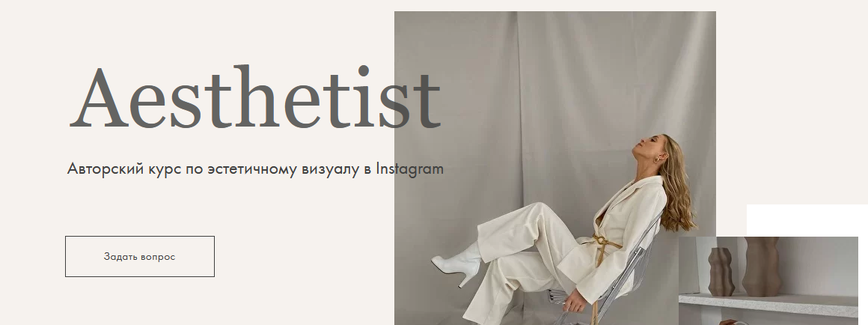868x325 pixels.
Task: Open the photo of the woman in white suit
Action: (x=554, y=168)
